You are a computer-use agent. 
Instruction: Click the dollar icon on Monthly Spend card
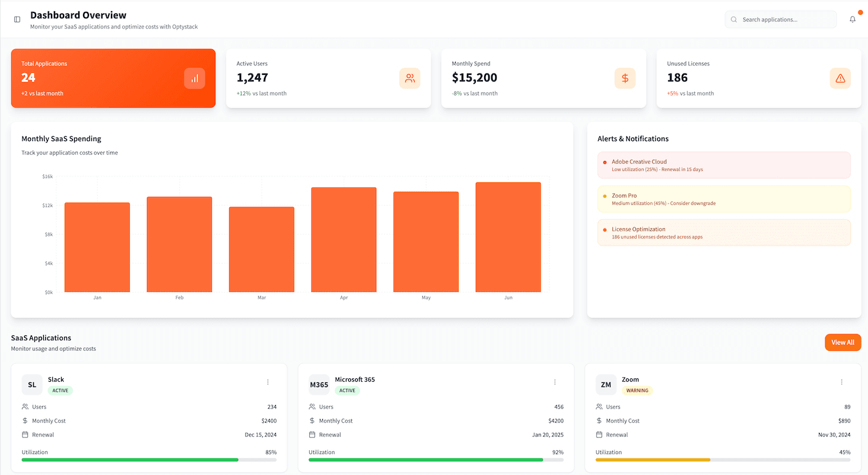pos(625,78)
